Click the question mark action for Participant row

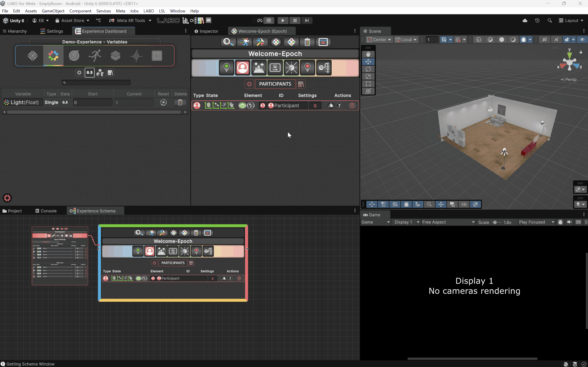(339, 106)
